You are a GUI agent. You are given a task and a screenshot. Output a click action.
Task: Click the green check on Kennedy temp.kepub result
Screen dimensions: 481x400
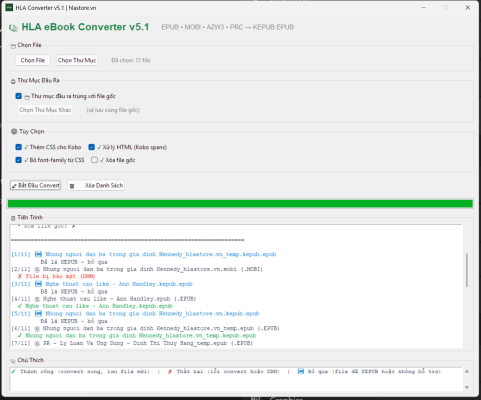point(20,335)
